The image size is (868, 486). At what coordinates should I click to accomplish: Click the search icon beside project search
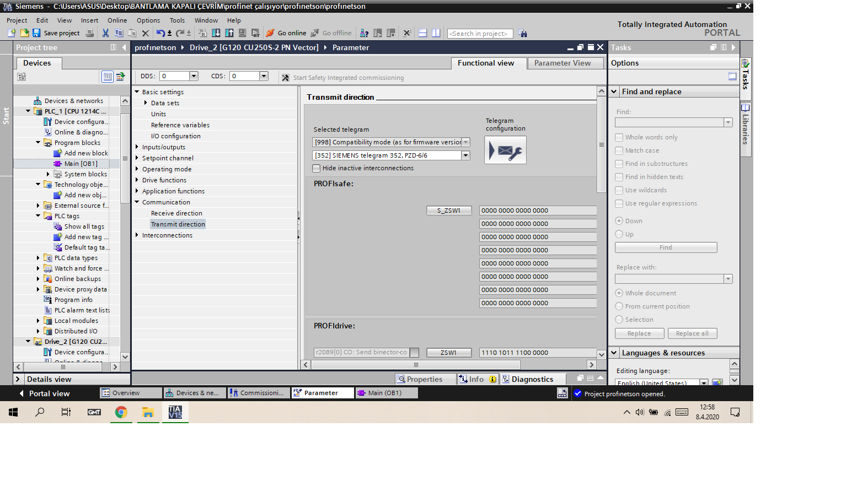[522, 34]
